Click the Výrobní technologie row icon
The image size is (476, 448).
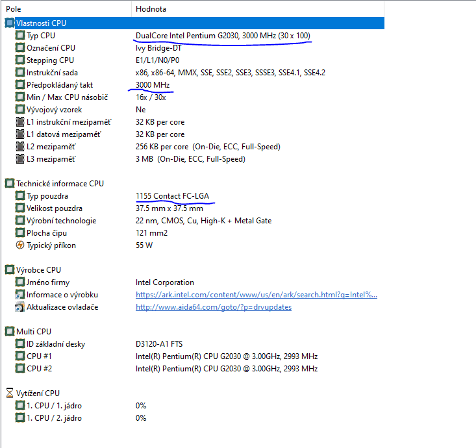tap(20, 220)
